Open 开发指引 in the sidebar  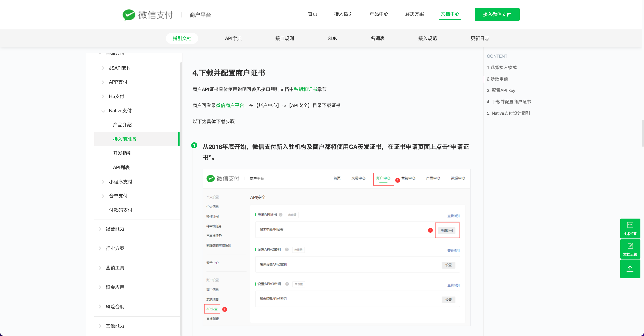(x=122, y=153)
